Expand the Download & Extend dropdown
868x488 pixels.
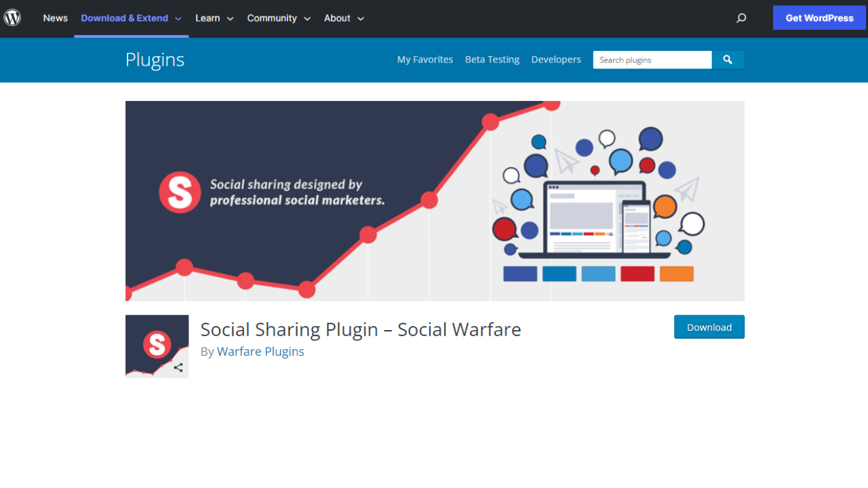coord(132,18)
